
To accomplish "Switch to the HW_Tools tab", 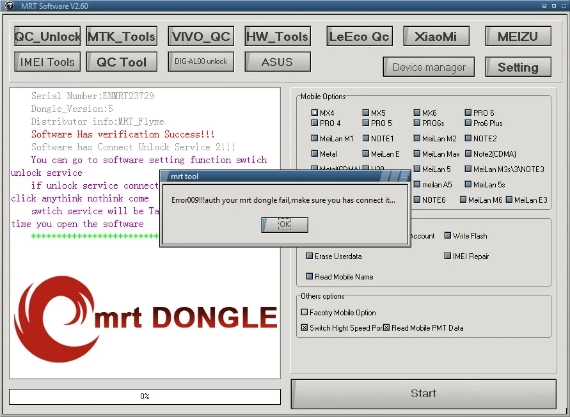I will point(278,36).
